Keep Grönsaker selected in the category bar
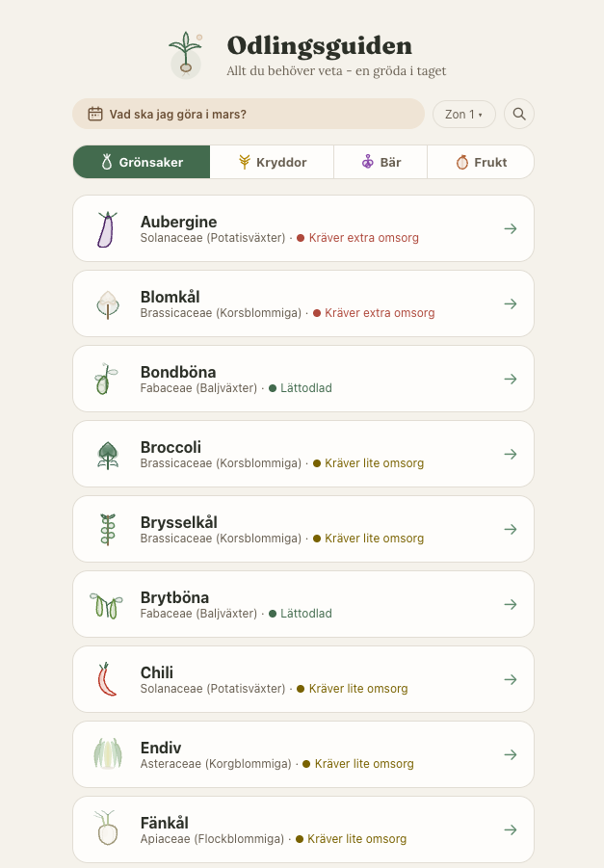This screenshot has height=868, width=604. click(x=141, y=161)
